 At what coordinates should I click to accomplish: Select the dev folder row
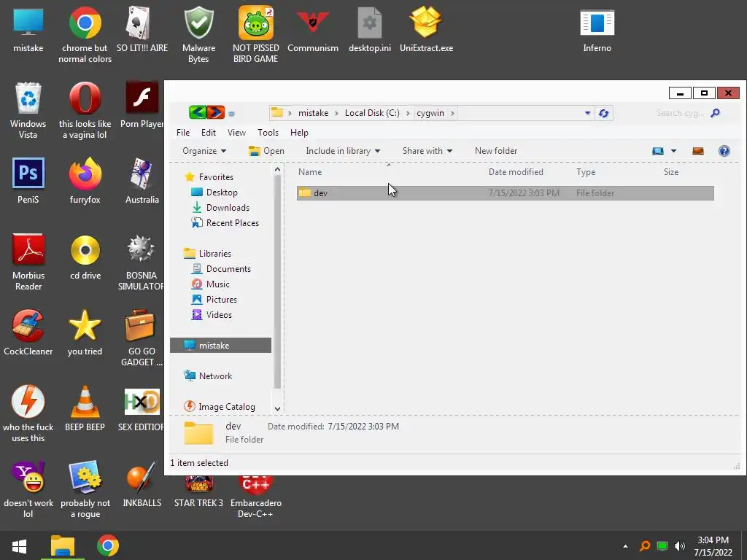[505, 192]
